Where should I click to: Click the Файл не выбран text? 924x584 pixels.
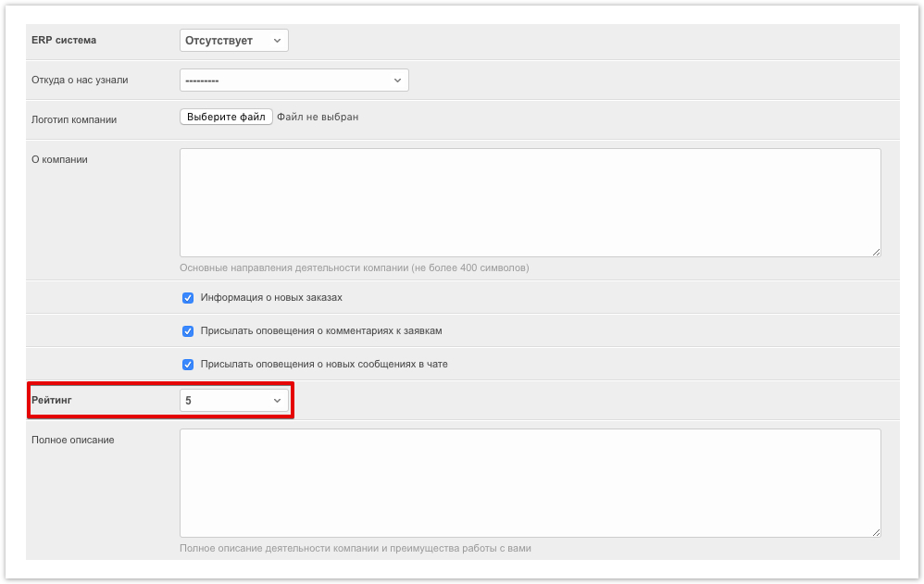click(x=318, y=117)
